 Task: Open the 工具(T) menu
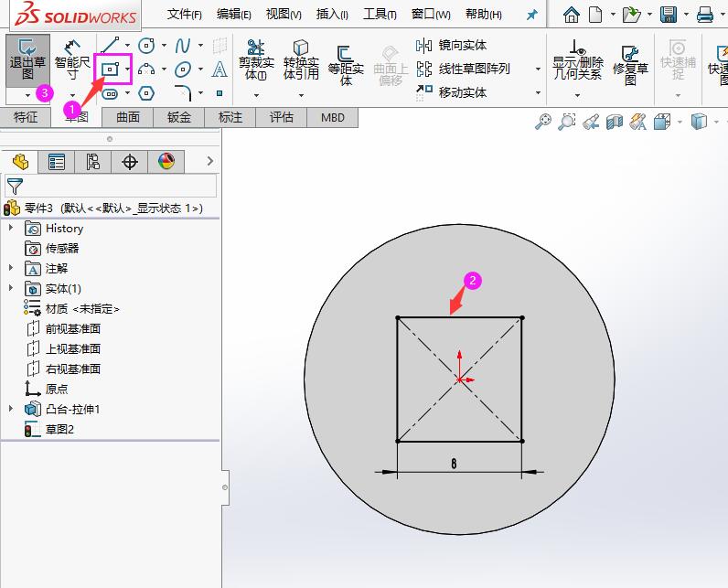coord(380,15)
